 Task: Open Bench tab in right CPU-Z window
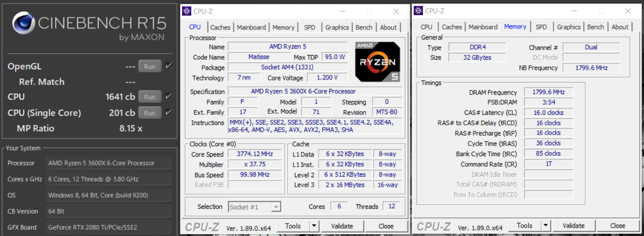[x=596, y=27]
